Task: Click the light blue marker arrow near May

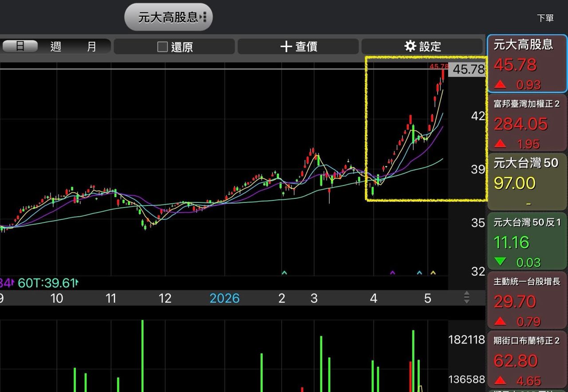Action: 419,273
